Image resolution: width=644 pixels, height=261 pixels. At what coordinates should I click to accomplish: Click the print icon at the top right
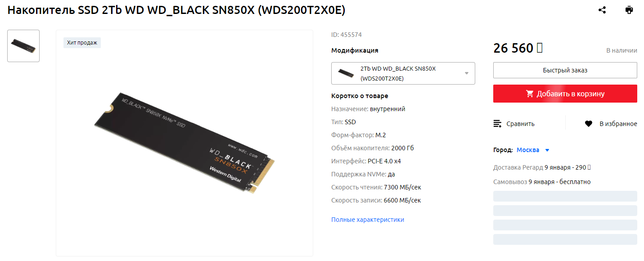629,10
